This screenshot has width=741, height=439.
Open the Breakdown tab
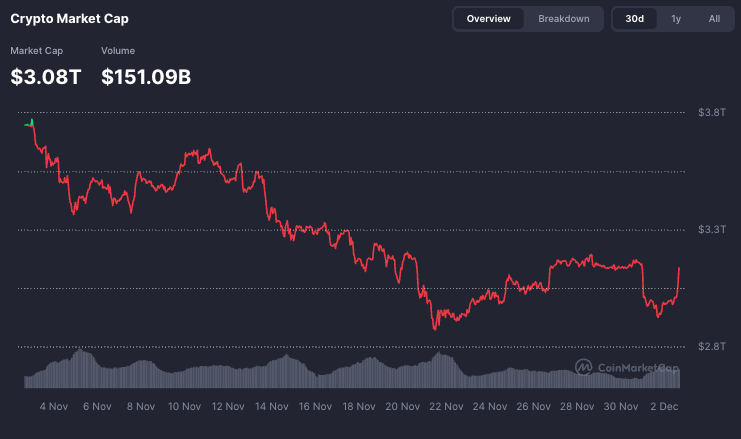point(563,19)
